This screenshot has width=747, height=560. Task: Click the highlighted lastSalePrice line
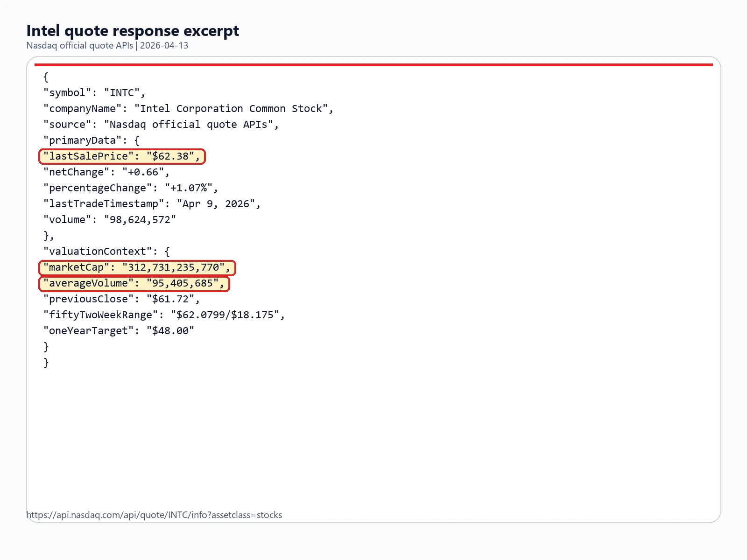pos(122,156)
